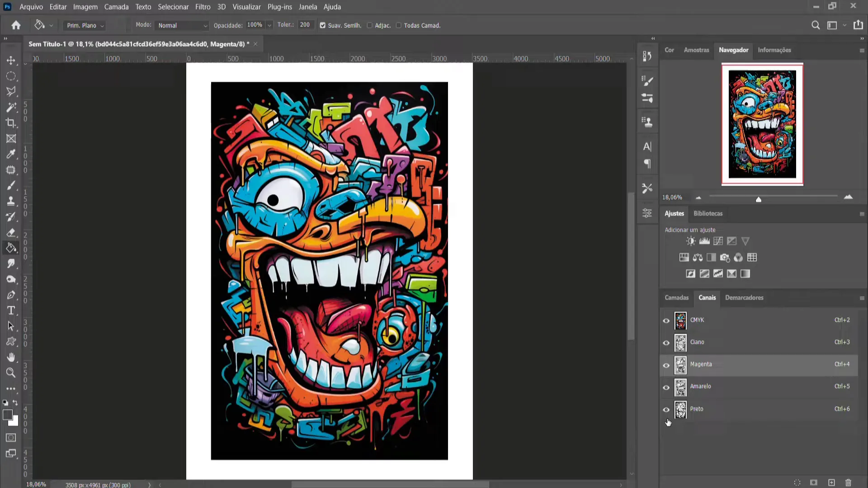Switch to the Bibliotecas tab
868x488 pixels.
(x=708, y=213)
